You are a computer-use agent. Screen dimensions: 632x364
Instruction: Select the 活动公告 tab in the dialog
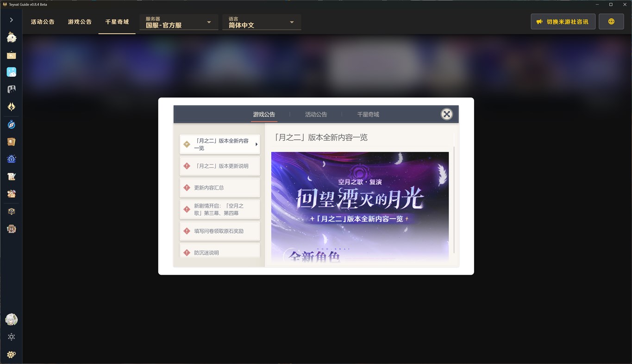[x=316, y=114]
